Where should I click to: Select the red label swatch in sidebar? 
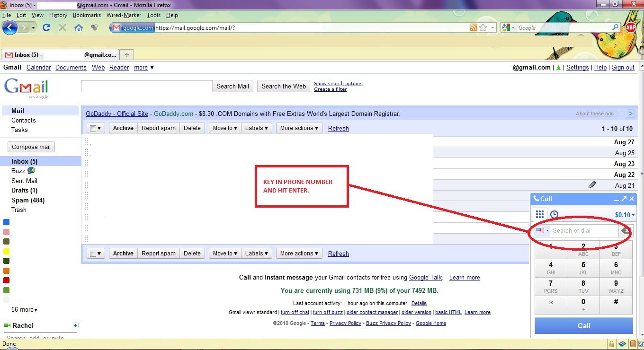click(6, 280)
